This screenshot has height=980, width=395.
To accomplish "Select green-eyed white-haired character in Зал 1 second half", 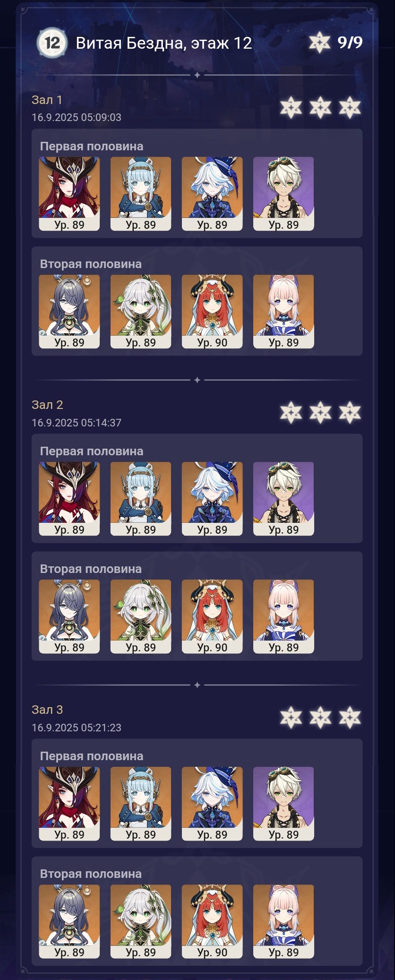I will point(141,312).
